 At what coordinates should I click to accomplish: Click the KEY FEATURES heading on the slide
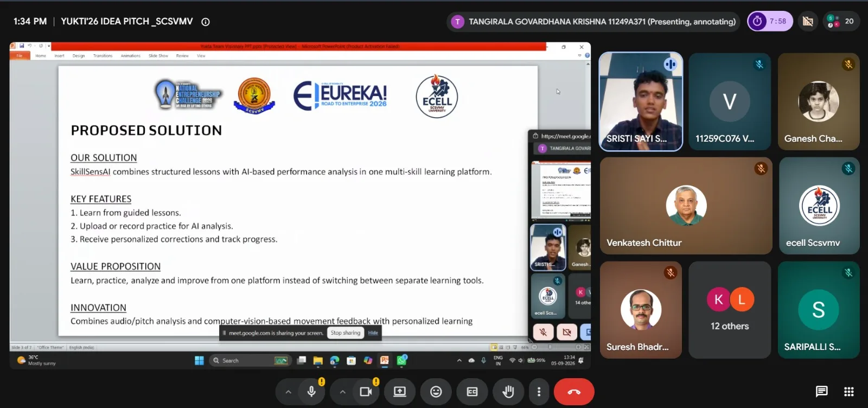(101, 199)
